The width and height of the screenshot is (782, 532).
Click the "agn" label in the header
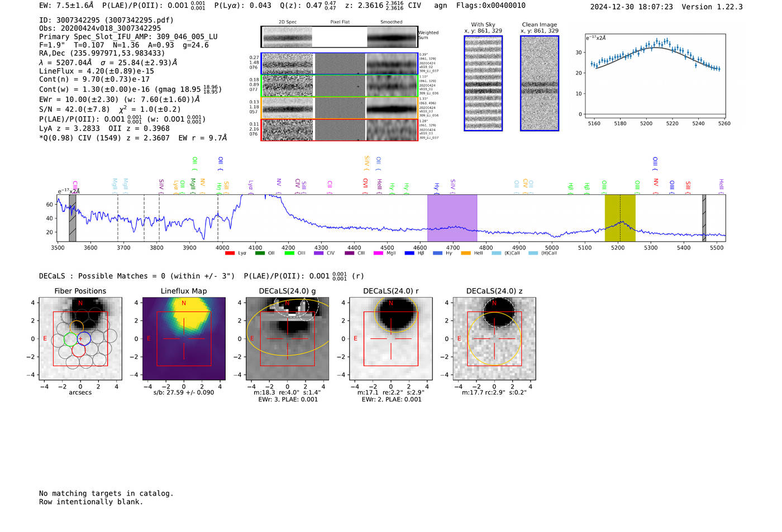pos(441,6)
